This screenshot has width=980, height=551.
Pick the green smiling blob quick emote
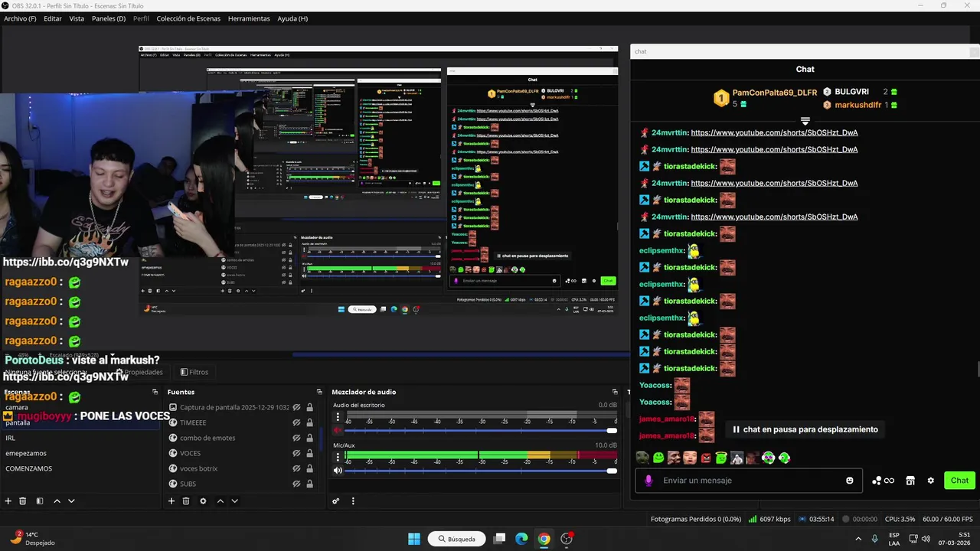pos(658,458)
